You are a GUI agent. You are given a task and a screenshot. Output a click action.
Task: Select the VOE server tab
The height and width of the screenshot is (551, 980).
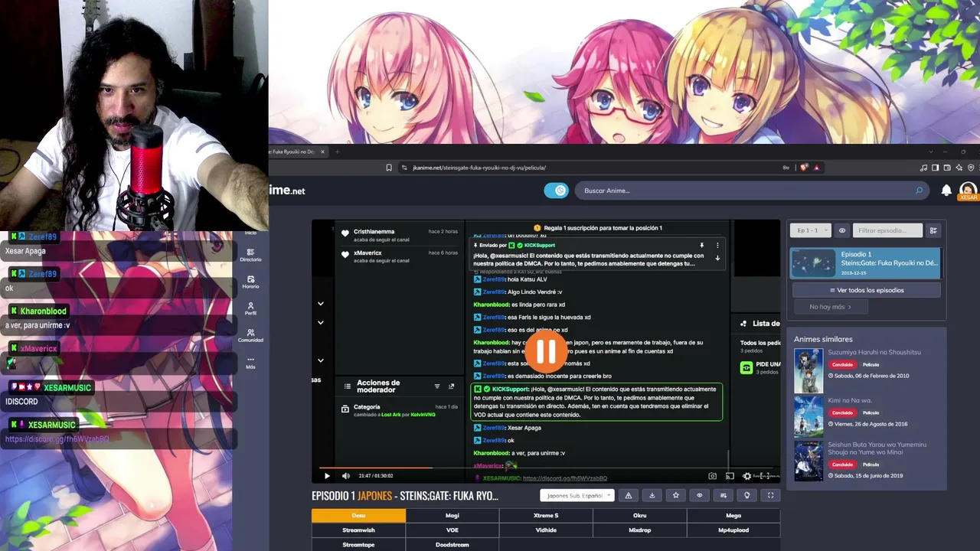(452, 530)
